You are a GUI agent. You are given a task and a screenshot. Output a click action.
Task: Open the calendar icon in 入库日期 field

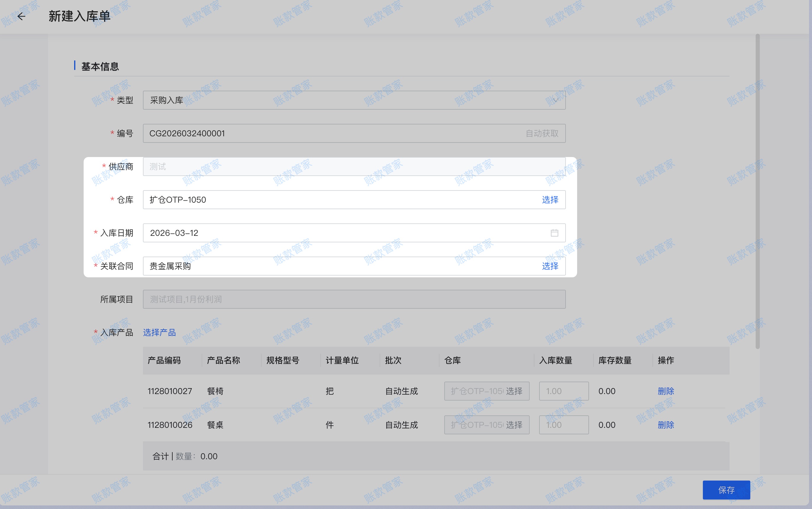click(554, 233)
